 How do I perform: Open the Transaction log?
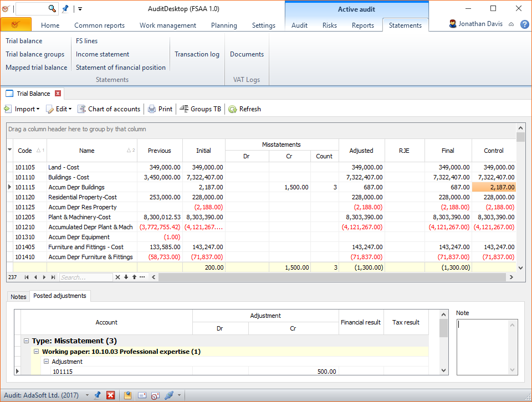click(197, 54)
